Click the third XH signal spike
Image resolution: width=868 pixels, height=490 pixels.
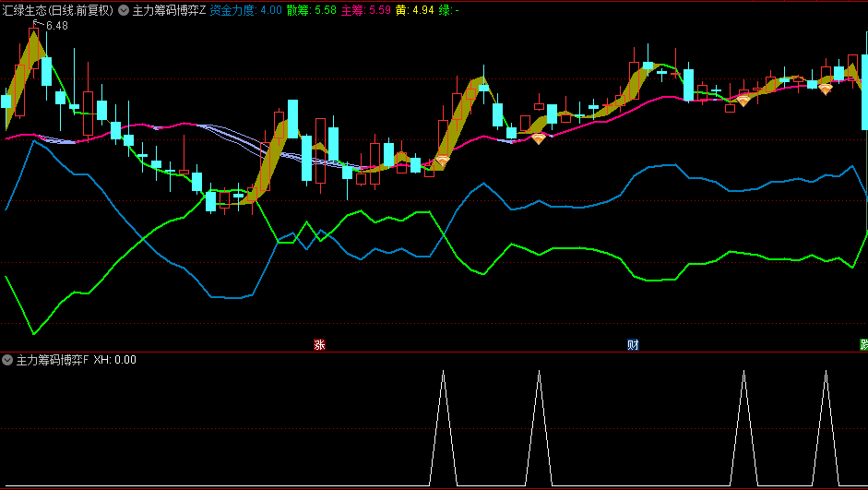point(743,428)
